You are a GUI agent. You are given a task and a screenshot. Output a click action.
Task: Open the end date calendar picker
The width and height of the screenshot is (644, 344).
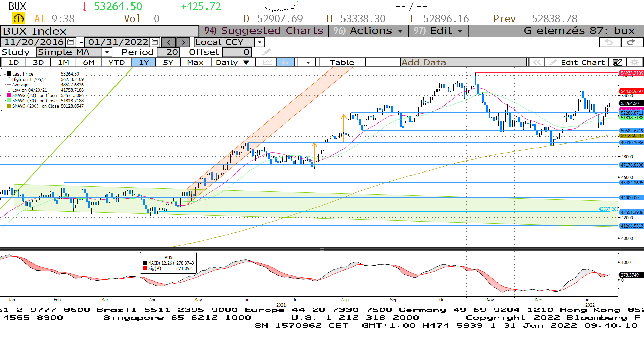point(155,42)
